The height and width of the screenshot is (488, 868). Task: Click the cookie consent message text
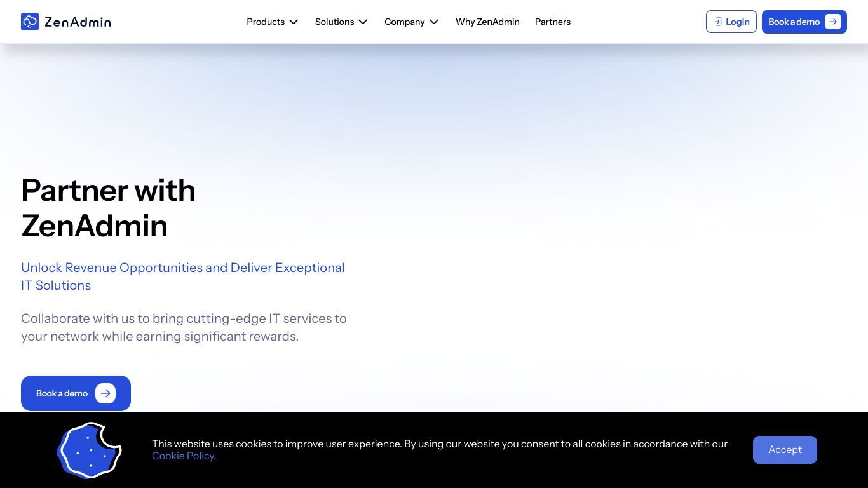[440, 450]
